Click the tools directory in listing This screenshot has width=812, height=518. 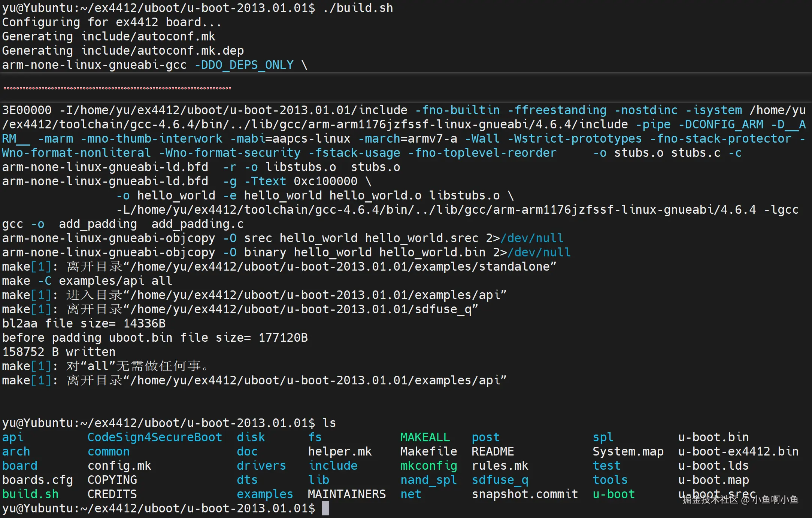pyautogui.click(x=610, y=480)
